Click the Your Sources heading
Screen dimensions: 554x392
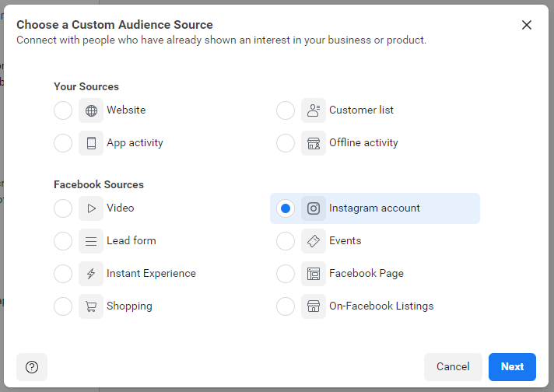[x=86, y=86]
